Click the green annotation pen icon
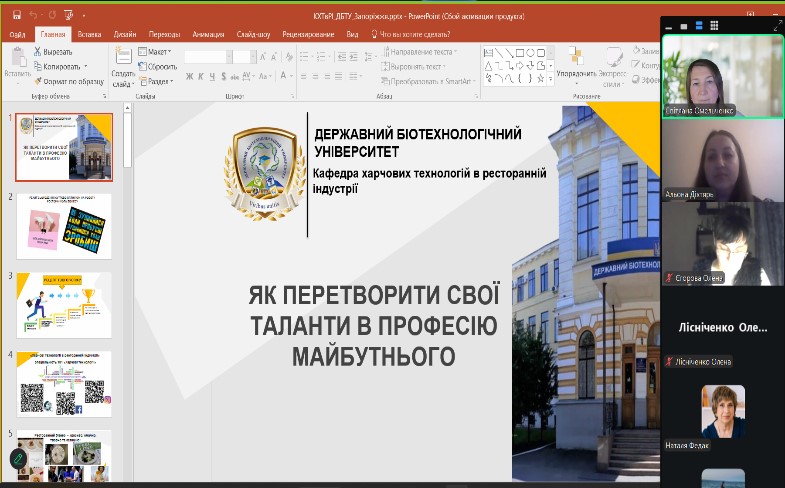 click(18, 459)
